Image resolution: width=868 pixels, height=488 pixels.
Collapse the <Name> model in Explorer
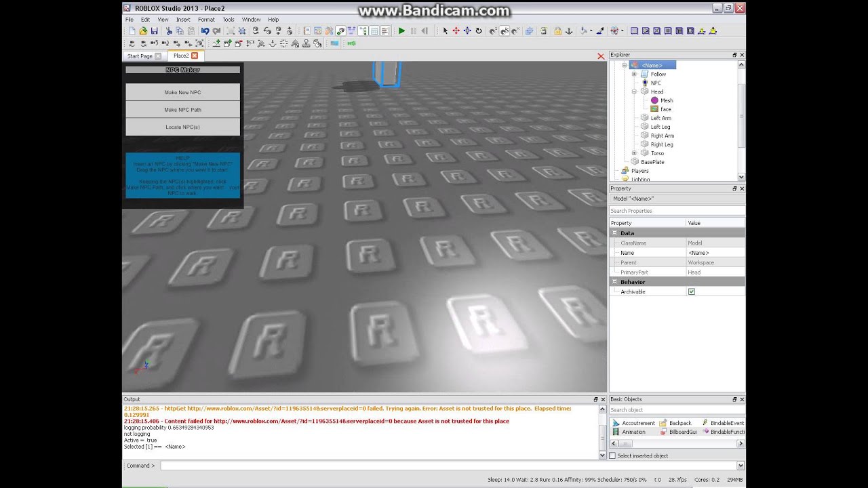(x=625, y=65)
